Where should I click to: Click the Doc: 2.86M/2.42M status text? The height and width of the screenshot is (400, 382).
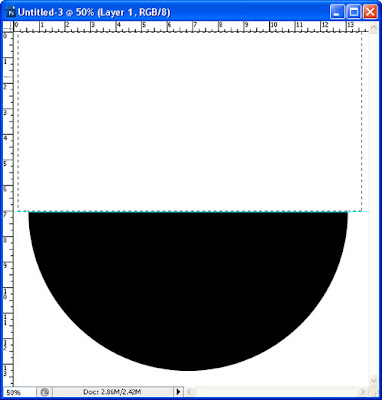[113, 392]
